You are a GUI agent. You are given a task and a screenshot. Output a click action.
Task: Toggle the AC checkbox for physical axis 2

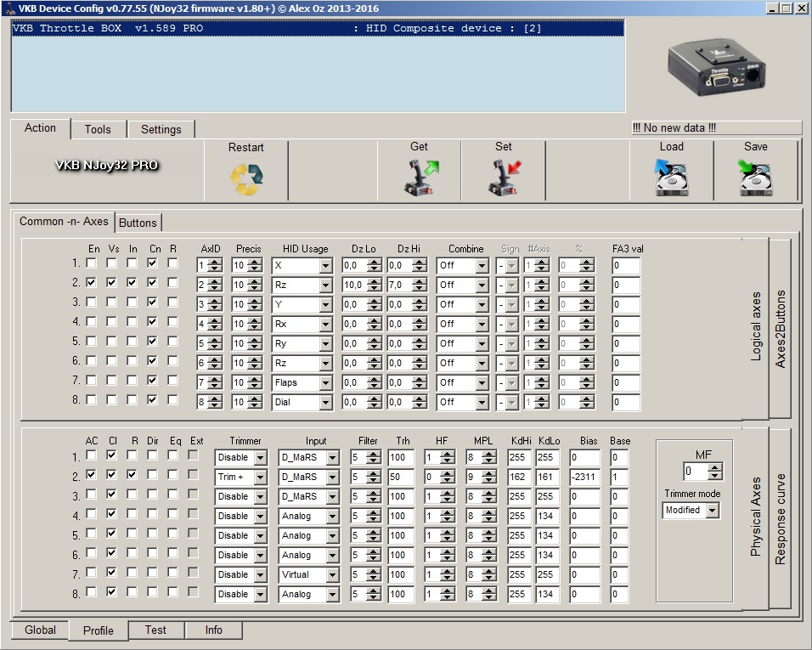91,476
